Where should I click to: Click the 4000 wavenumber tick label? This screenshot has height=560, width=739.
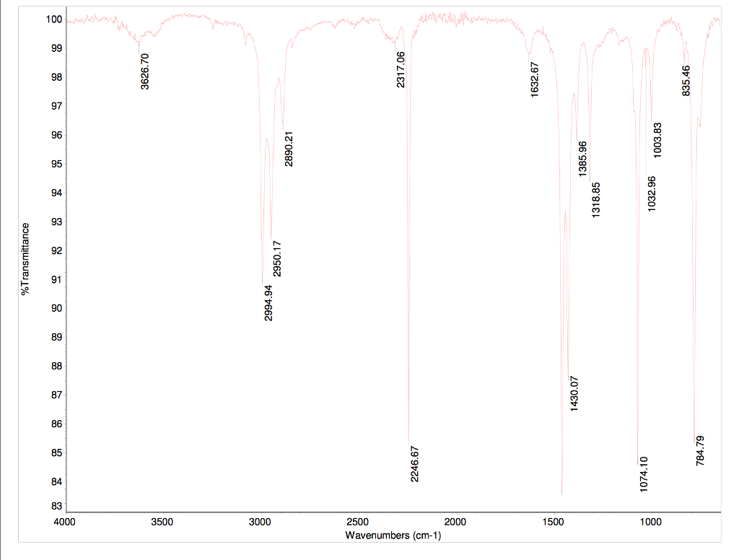pyautogui.click(x=64, y=521)
